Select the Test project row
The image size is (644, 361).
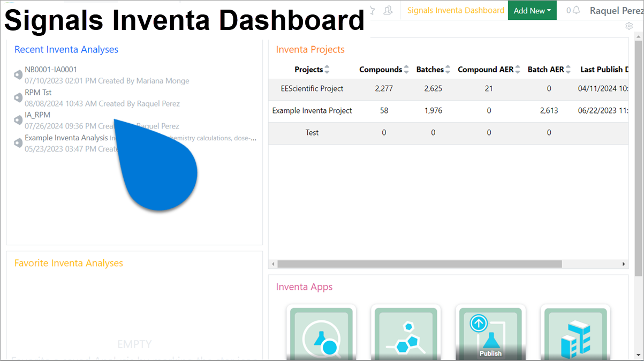coord(448,132)
